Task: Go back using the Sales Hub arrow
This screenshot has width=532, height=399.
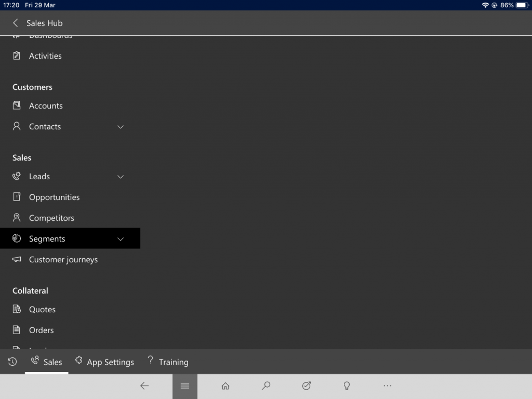Action: point(15,23)
